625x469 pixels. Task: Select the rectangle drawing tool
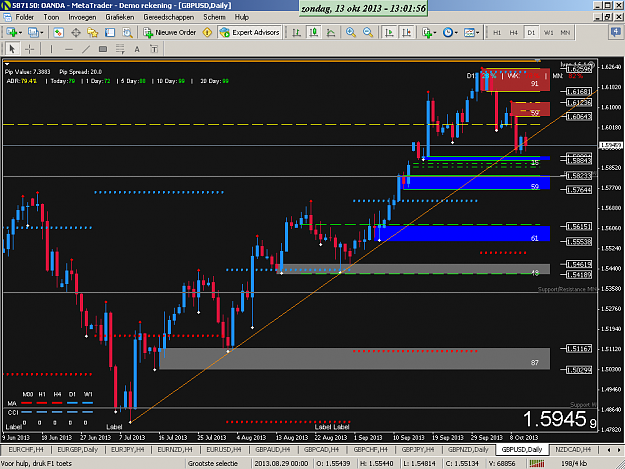(x=103, y=49)
